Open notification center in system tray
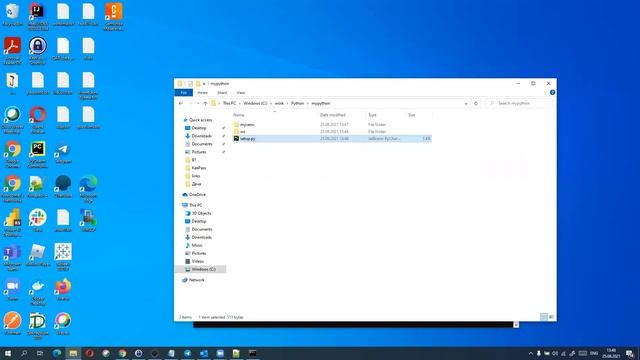The height and width of the screenshot is (360, 640). coord(630,353)
